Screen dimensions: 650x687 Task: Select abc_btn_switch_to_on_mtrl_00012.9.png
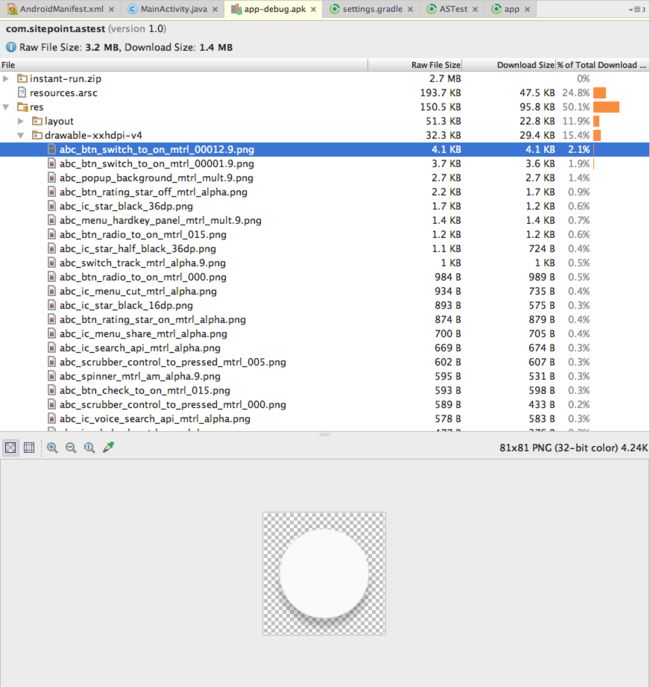[325, 149]
